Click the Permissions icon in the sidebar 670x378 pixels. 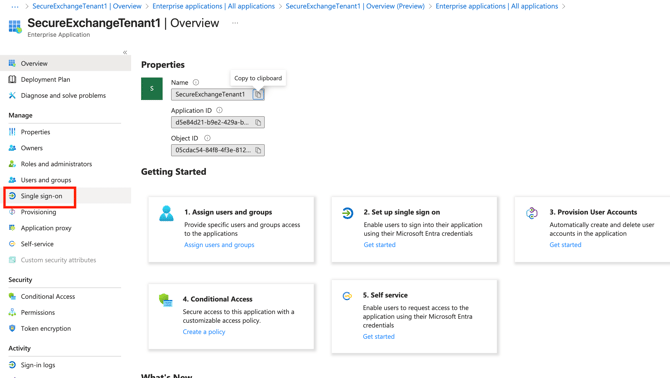point(12,312)
